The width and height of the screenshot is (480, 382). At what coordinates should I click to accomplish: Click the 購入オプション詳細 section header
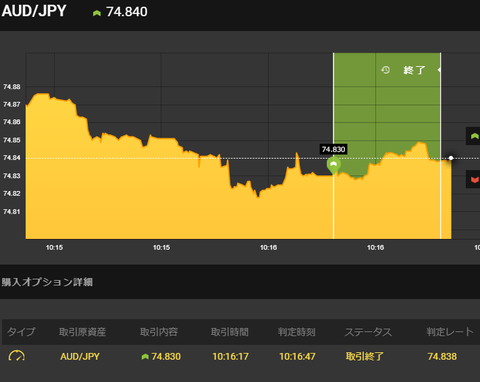(47, 282)
